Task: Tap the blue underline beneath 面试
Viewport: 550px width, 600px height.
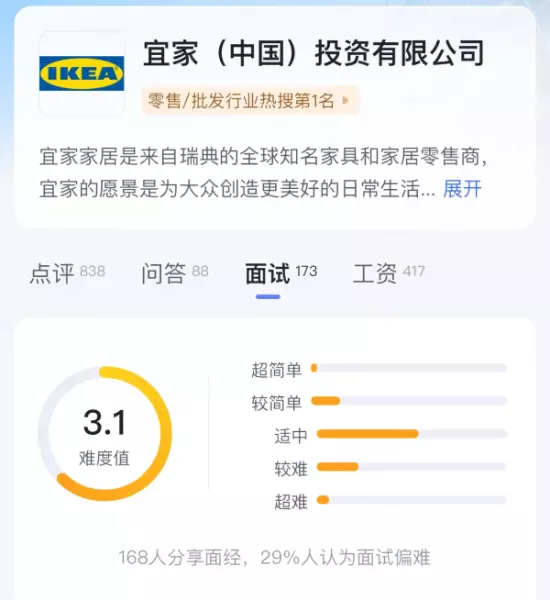Action: 268,297
